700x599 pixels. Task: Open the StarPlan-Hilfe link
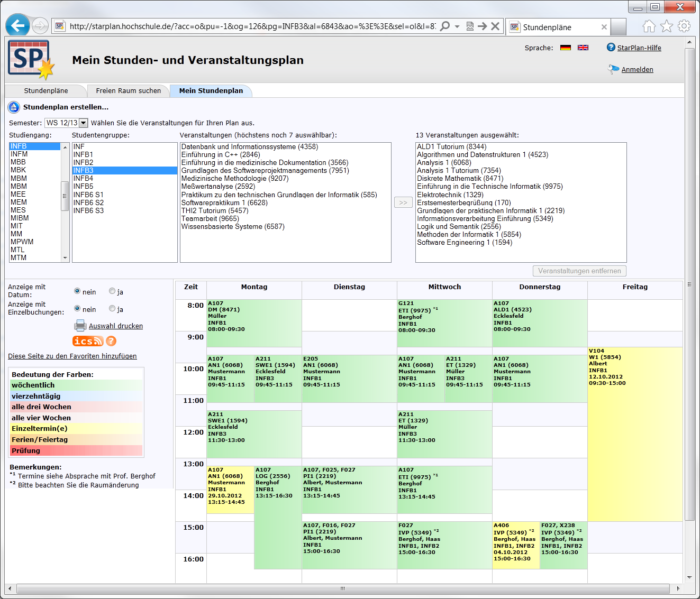[639, 48]
